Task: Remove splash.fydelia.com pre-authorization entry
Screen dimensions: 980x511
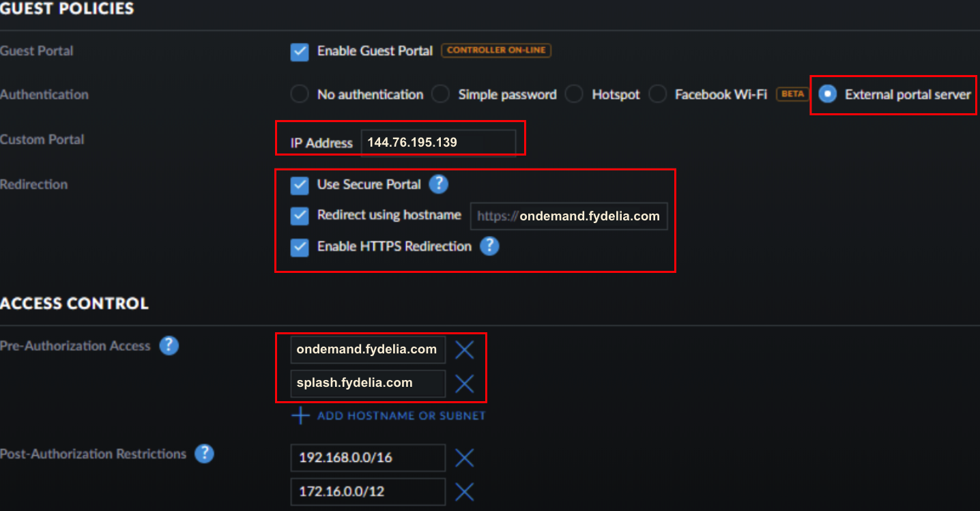Action: (x=465, y=383)
